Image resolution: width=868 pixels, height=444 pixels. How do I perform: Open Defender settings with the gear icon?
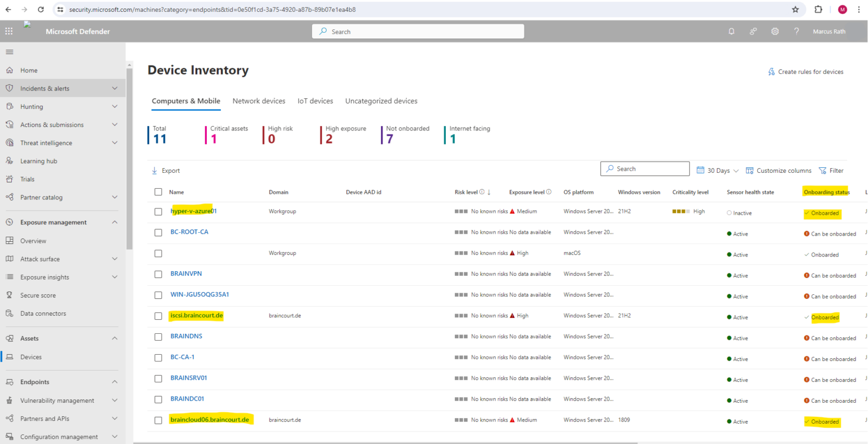click(x=775, y=31)
